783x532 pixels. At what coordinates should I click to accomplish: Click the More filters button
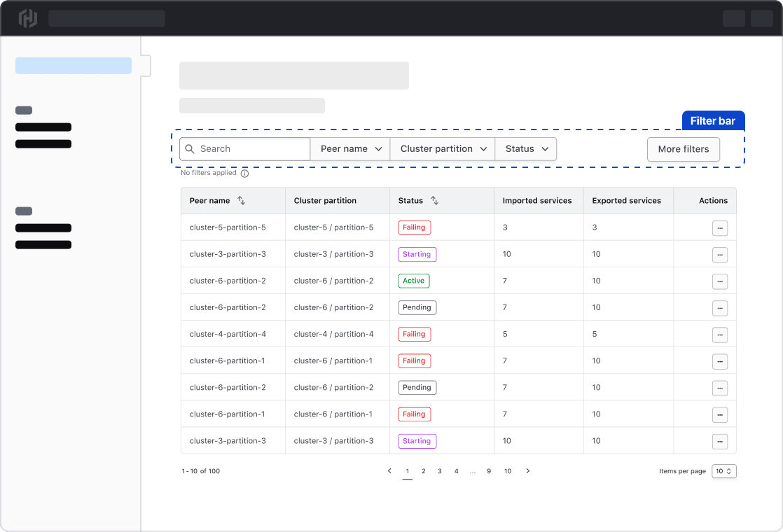683,149
